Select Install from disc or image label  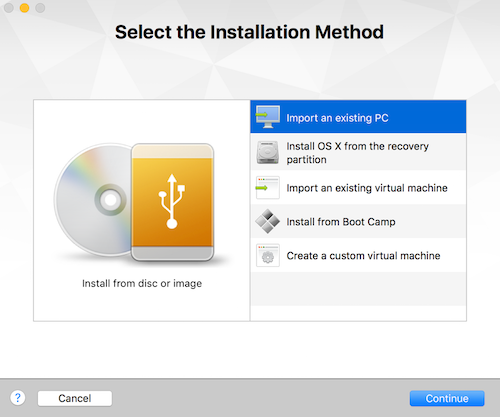click(x=142, y=283)
